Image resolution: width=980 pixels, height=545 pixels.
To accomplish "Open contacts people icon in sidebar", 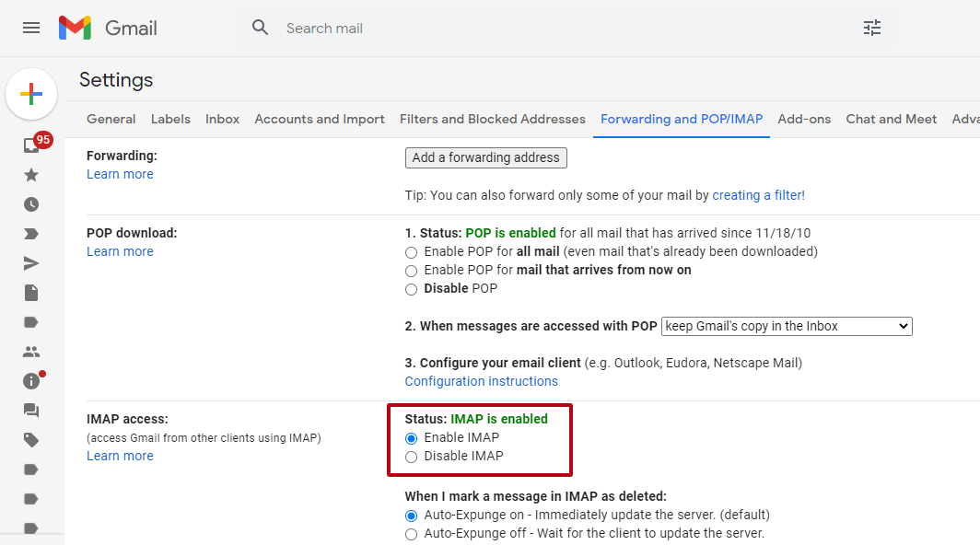I will pos(31,352).
